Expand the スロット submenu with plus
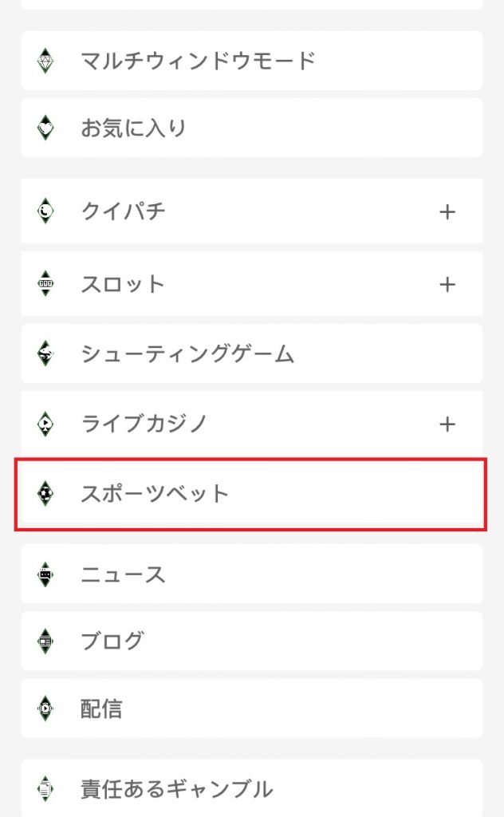This screenshot has width=504, height=817. (x=447, y=284)
